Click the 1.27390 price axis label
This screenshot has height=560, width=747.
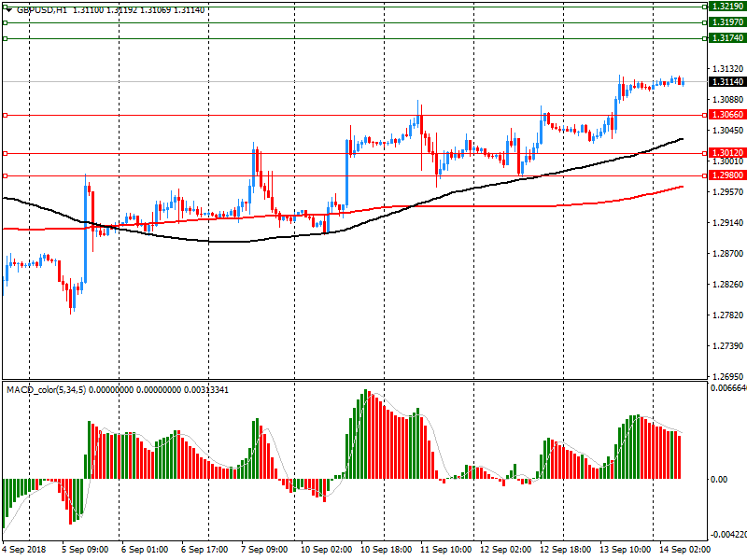point(727,346)
